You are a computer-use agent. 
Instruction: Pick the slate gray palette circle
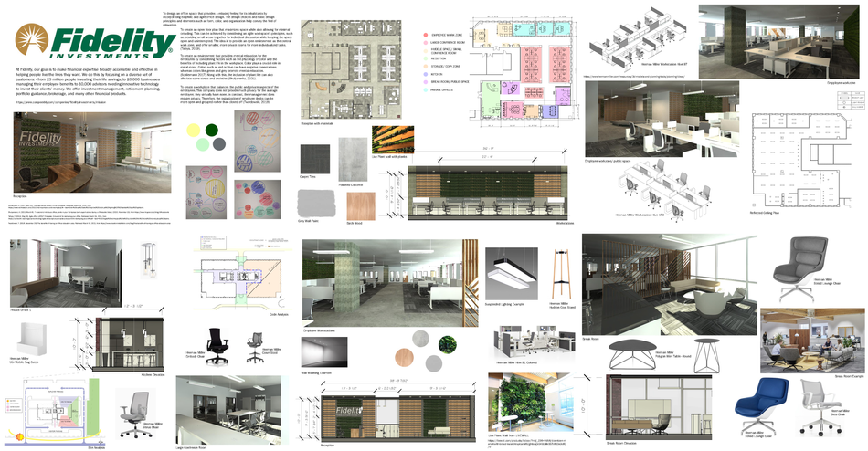point(219,144)
